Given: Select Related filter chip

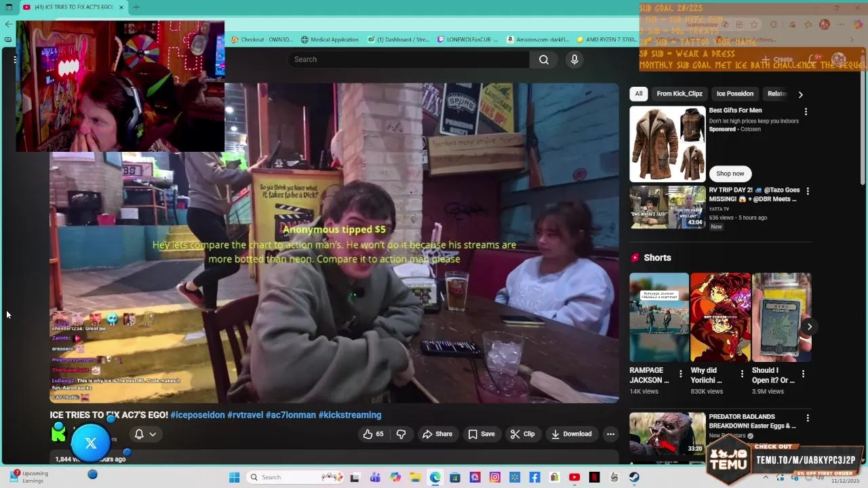Looking at the screenshot, I should click(x=777, y=94).
